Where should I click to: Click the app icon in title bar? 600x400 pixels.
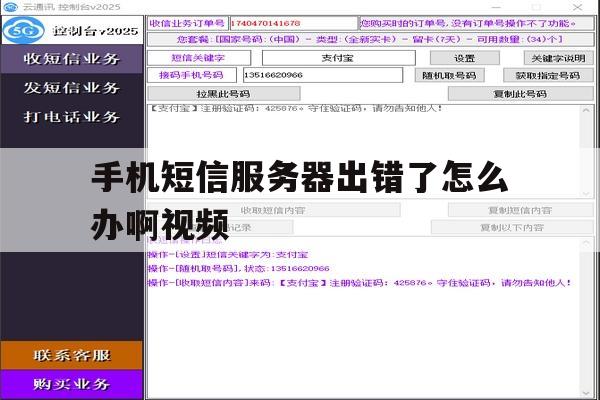pyautogui.click(x=10, y=7)
